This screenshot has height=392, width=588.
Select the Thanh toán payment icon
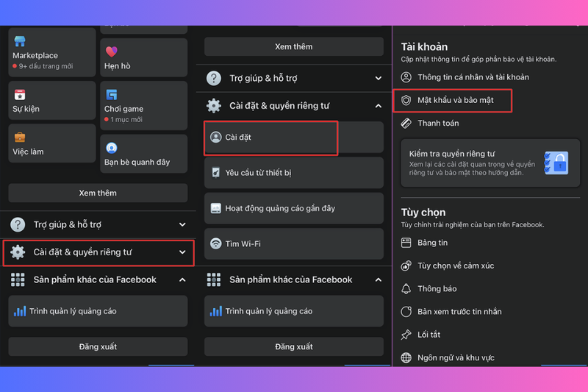tap(406, 123)
